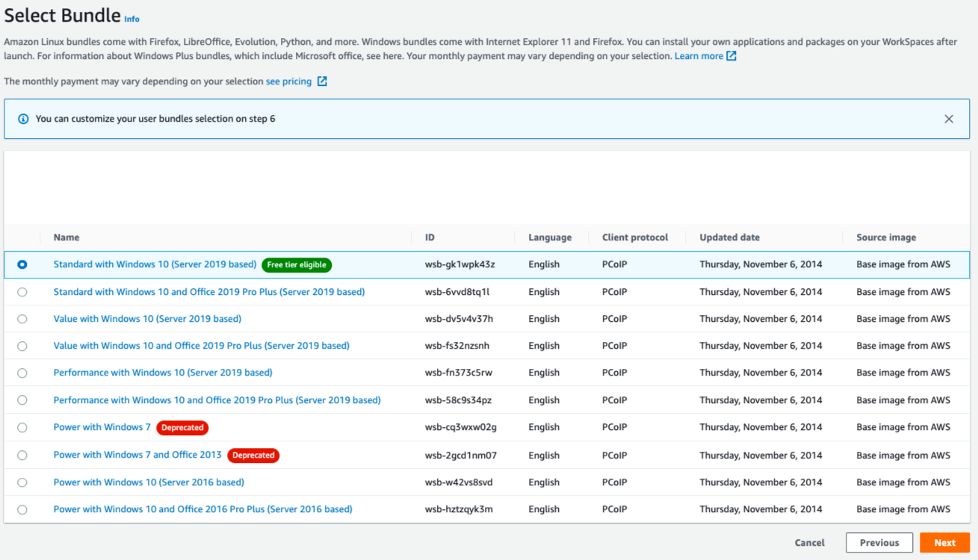
Task: Select radio for Standard with Windows 10 and Office 2019
Action: pos(22,292)
